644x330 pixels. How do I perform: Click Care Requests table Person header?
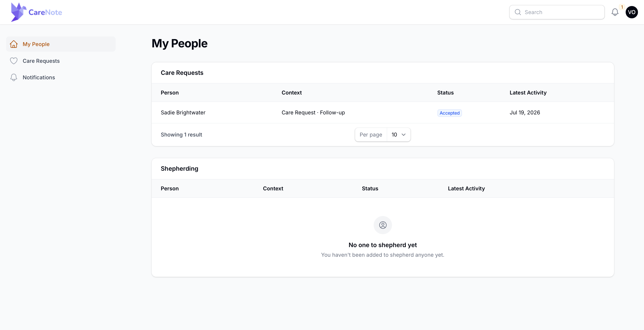click(x=169, y=93)
